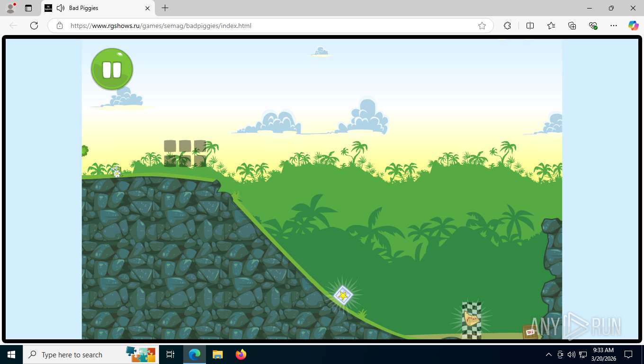Open browser profile menu
Screen dimensions: 644x364
coord(10,8)
